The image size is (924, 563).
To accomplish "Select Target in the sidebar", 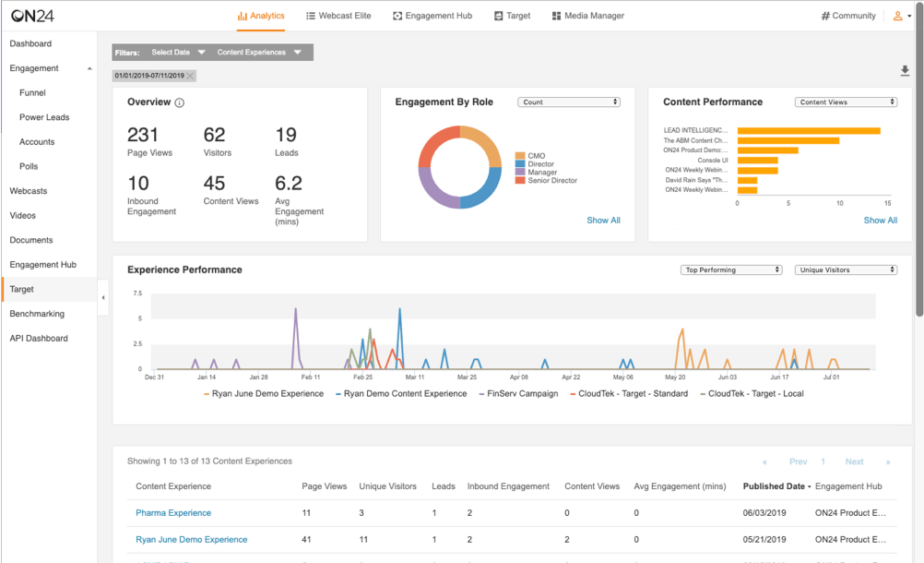I will (x=50, y=290).
